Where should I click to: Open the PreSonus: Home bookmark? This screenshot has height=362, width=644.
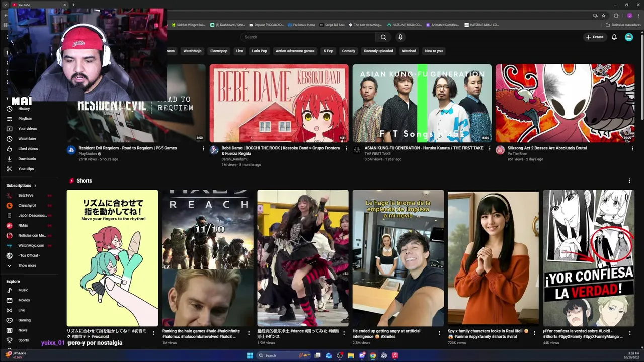pos(301,25)
